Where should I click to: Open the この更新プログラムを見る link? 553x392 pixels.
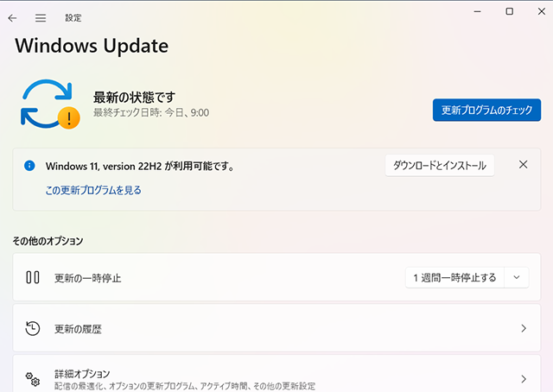pos(93,190)
